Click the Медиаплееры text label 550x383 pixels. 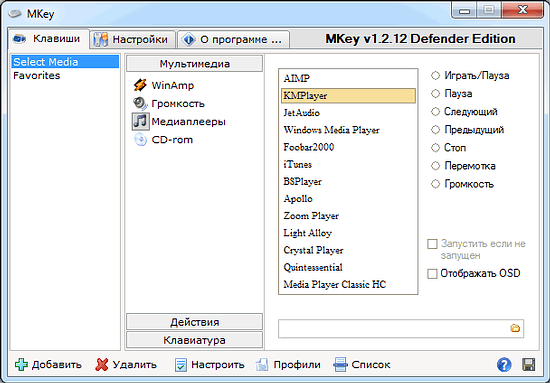(188, 122)
